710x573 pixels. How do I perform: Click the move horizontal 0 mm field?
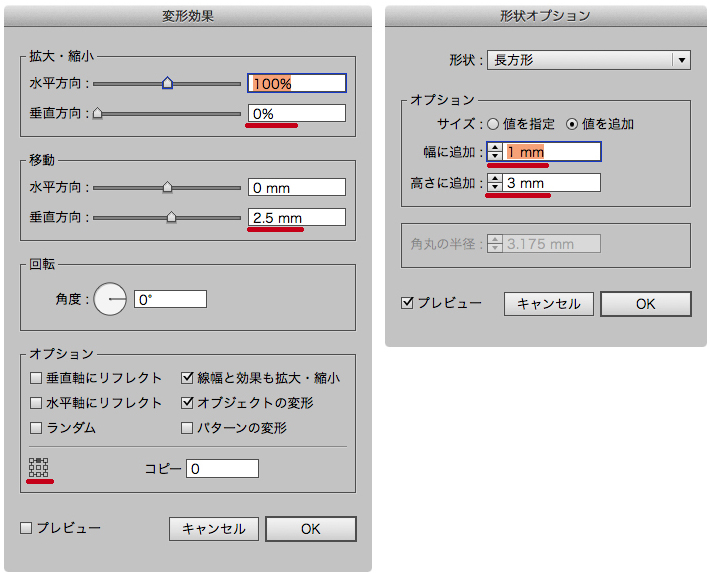[x=297, y=187]
